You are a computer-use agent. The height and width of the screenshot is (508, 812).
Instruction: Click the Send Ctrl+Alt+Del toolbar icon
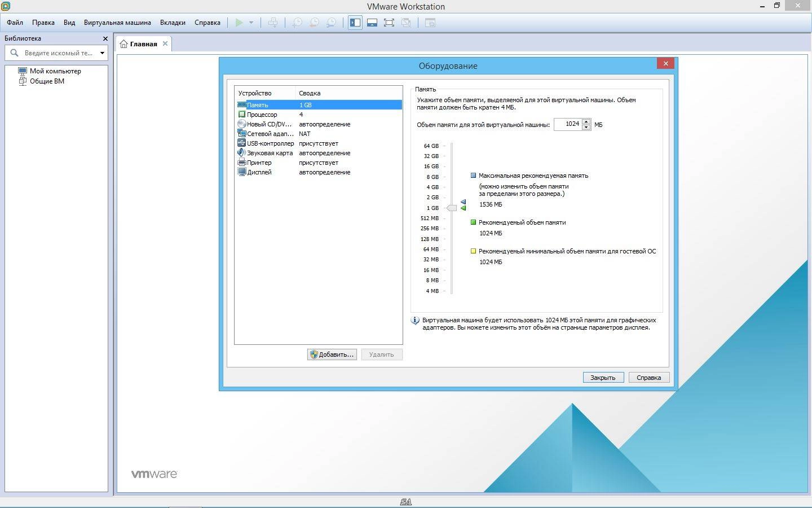(273, 23)
